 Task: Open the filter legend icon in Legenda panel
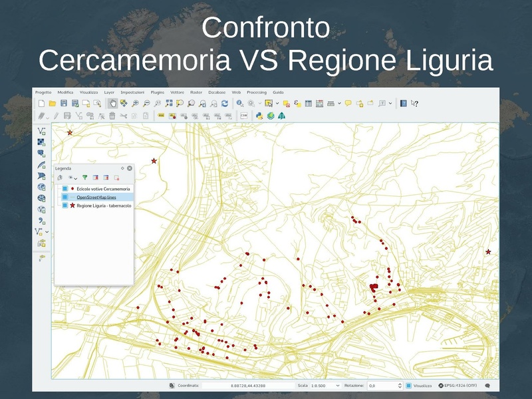click(85, 178)
